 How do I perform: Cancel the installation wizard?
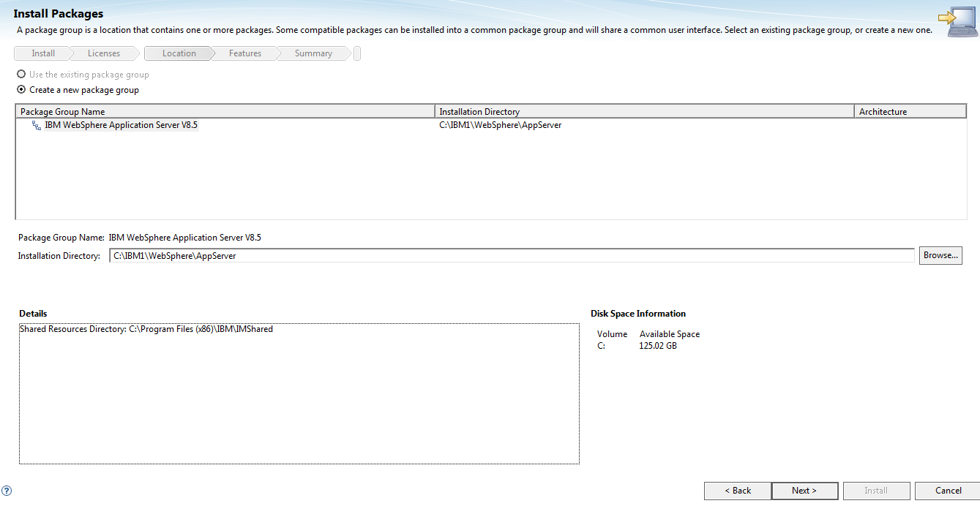[949, 491]
